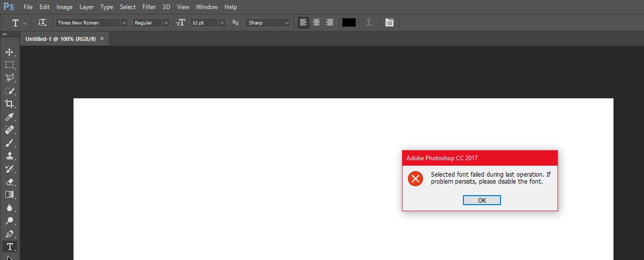Image resolution: width=644 pixels, height=260 pixels.
Task: Select the Gradient tool
Action: point(9,195)
